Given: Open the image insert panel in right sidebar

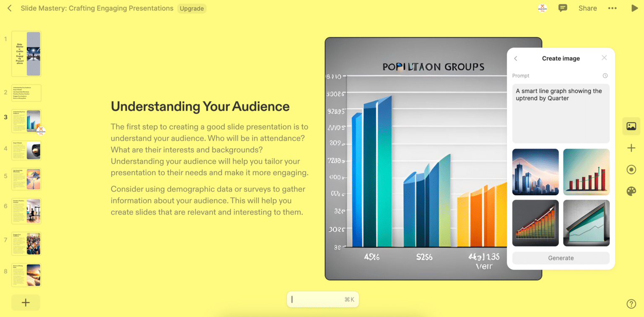Looking at the screenshot, I should pyautogui.click(x=631, y=126).
